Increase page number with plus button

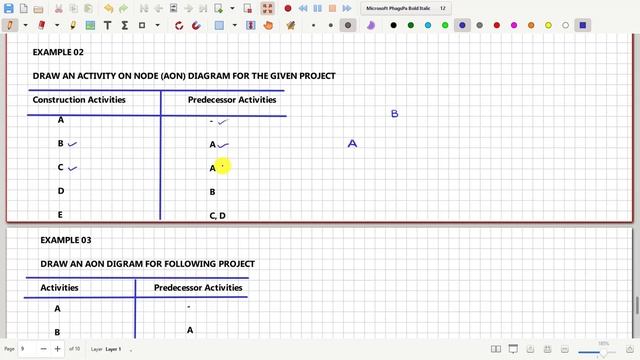tap(58, 349)
